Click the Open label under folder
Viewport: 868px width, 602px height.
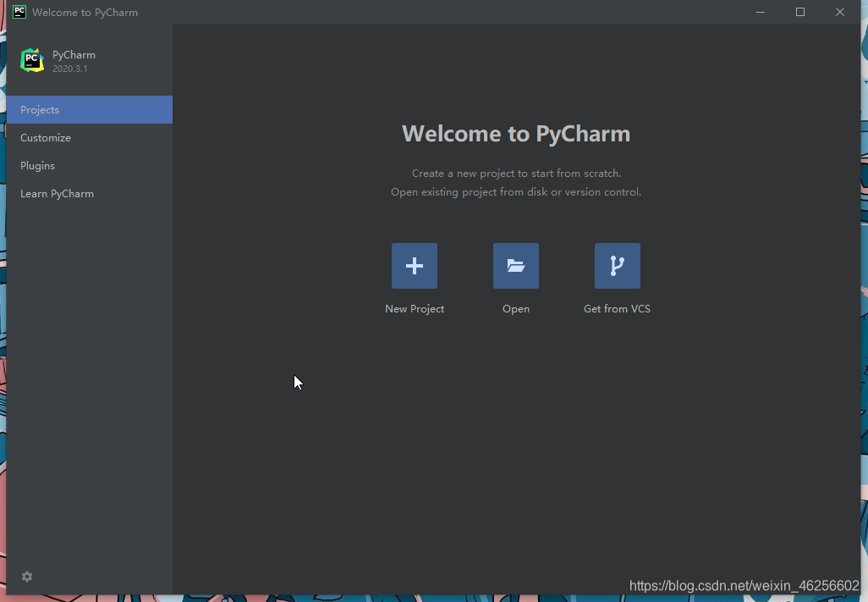516,309
